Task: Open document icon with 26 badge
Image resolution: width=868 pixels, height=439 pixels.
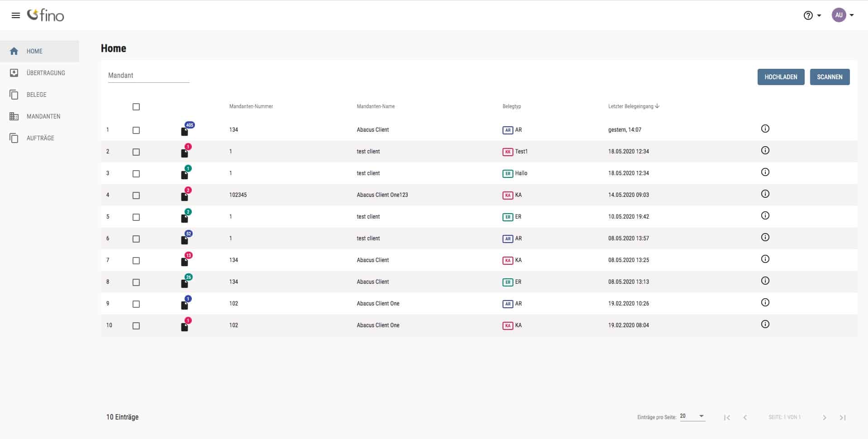Action: pos(185,284)
